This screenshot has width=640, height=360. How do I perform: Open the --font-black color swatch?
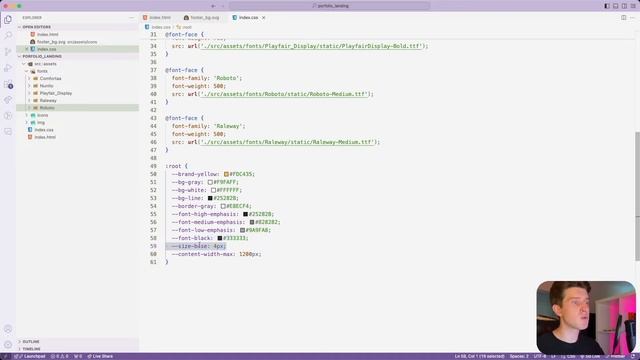(x=220, y=238)
